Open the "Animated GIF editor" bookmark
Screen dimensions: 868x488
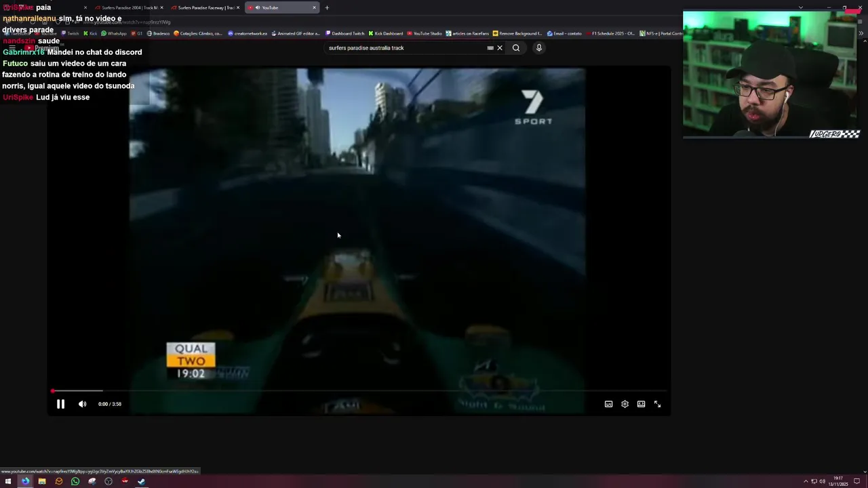[x=295, y=33]
